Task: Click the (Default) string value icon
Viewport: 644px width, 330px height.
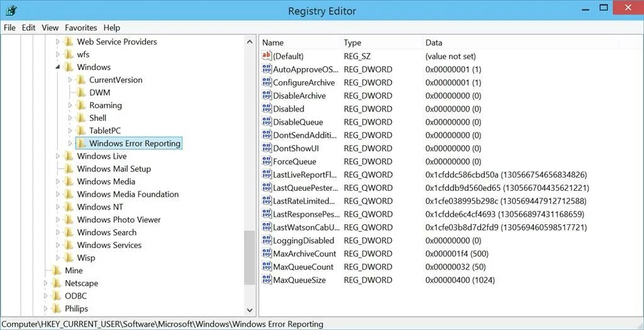Action: [x=267, y=56]
